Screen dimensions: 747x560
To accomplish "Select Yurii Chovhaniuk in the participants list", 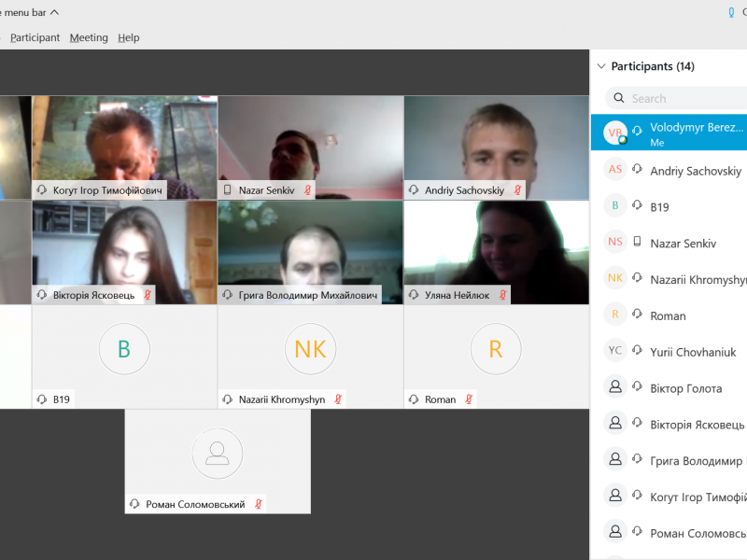I will pyautogui.click(x=693, y=352).
